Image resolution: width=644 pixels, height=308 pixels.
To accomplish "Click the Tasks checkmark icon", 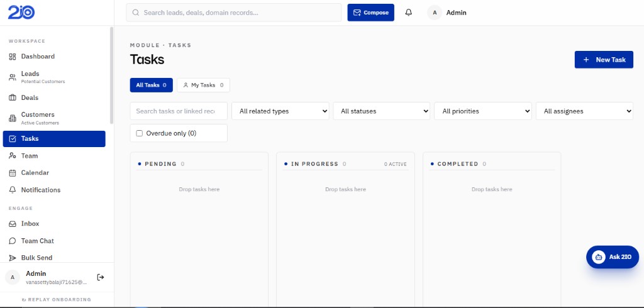I will (13, 139).
